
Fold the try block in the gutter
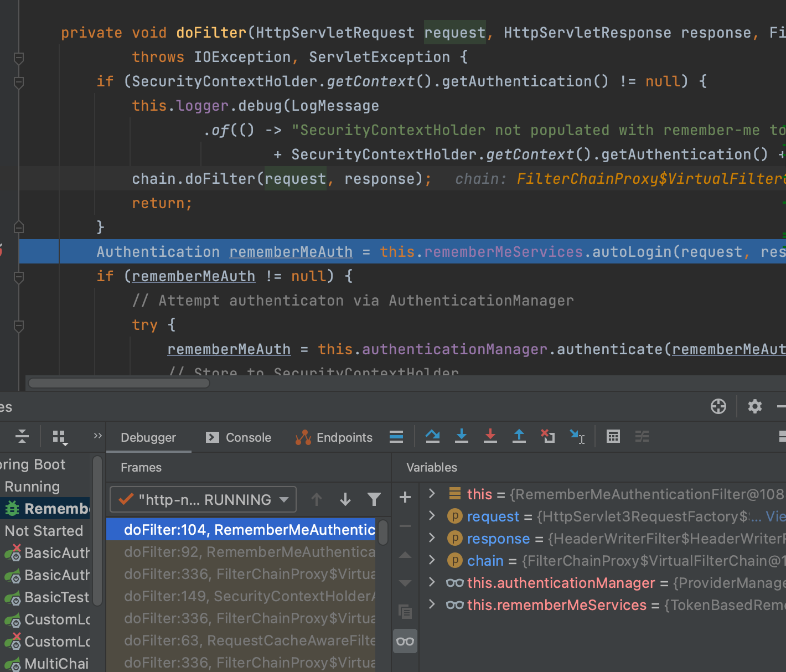pos(18,326)
